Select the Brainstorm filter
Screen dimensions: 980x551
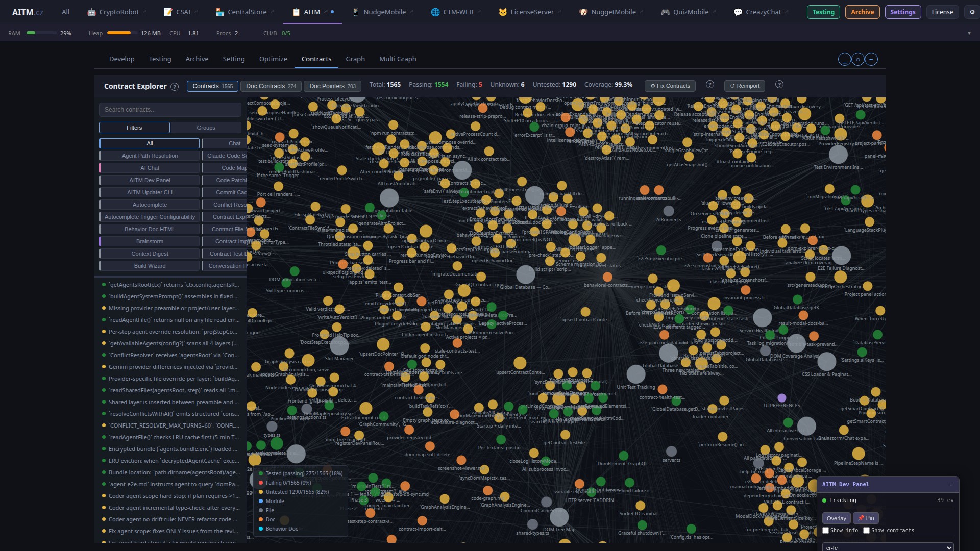(150, 241)
